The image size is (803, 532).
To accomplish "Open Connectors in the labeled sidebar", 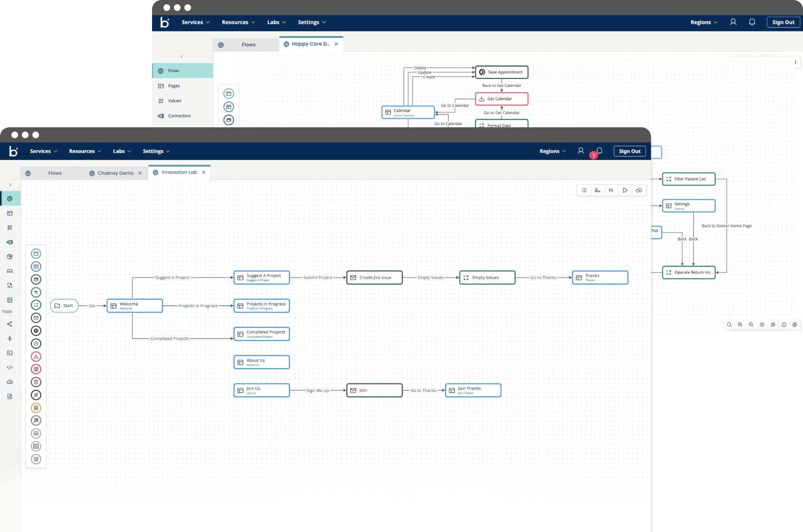I will [179, 116].
